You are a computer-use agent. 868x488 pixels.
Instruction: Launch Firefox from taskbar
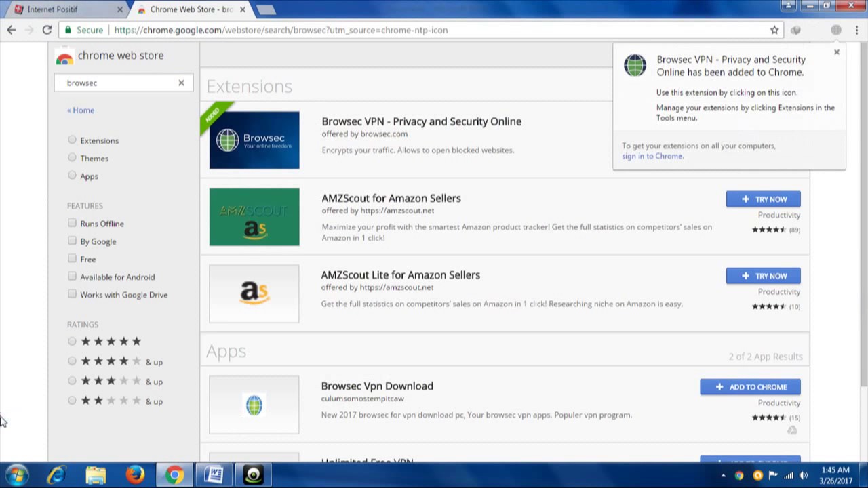135,475
